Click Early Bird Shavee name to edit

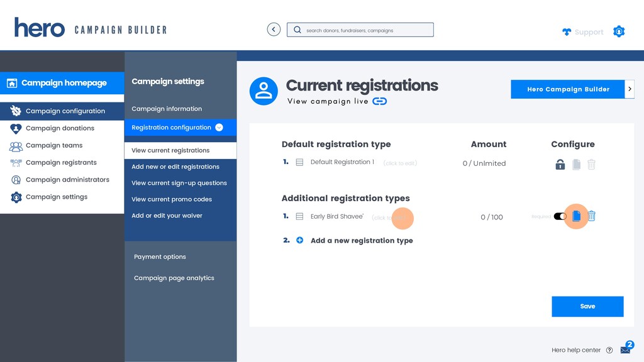[337, 216]
